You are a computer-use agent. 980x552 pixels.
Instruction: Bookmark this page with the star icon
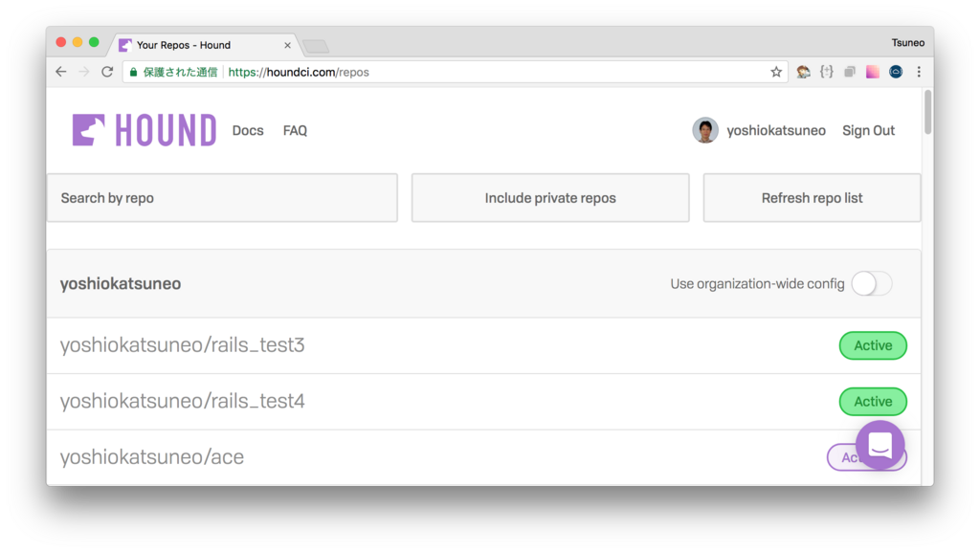(x=776, y=72)
